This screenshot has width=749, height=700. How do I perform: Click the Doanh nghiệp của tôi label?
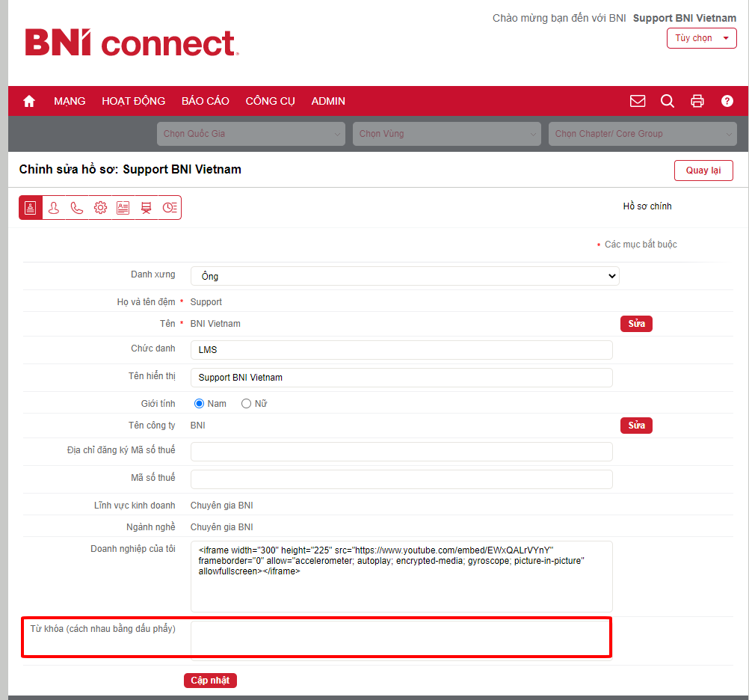133,549
